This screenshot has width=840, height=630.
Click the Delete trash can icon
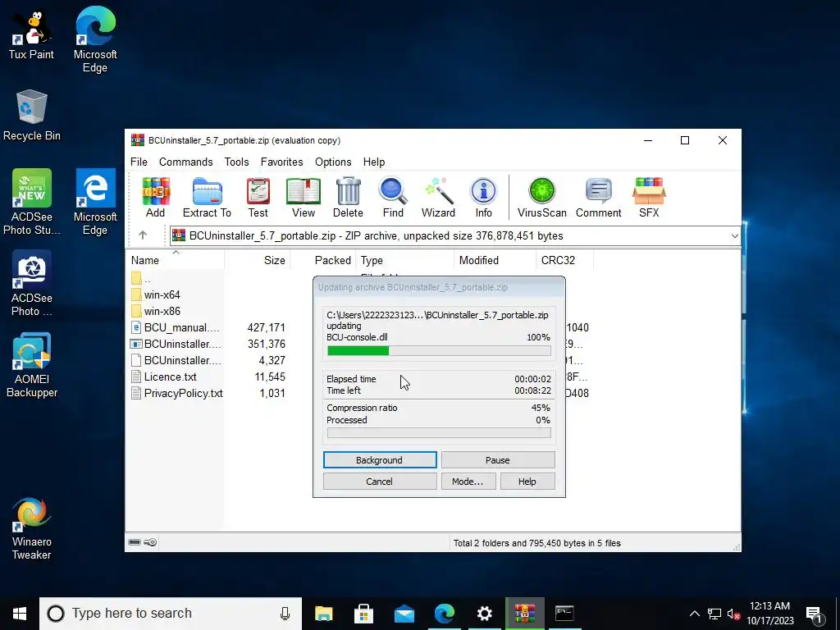tap(348, 197)
